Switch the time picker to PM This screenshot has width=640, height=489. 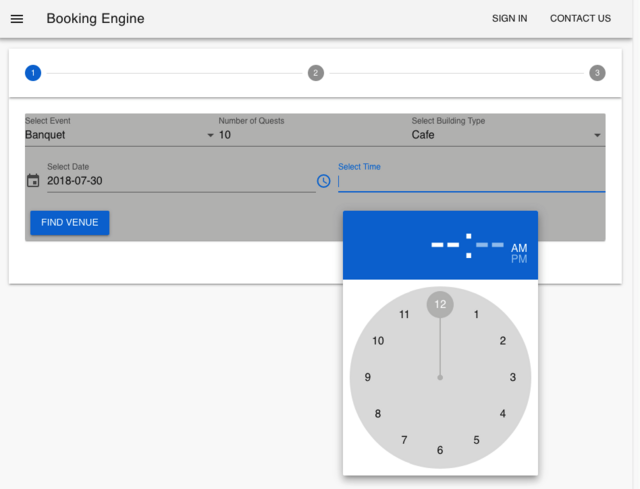pos(519,260)
